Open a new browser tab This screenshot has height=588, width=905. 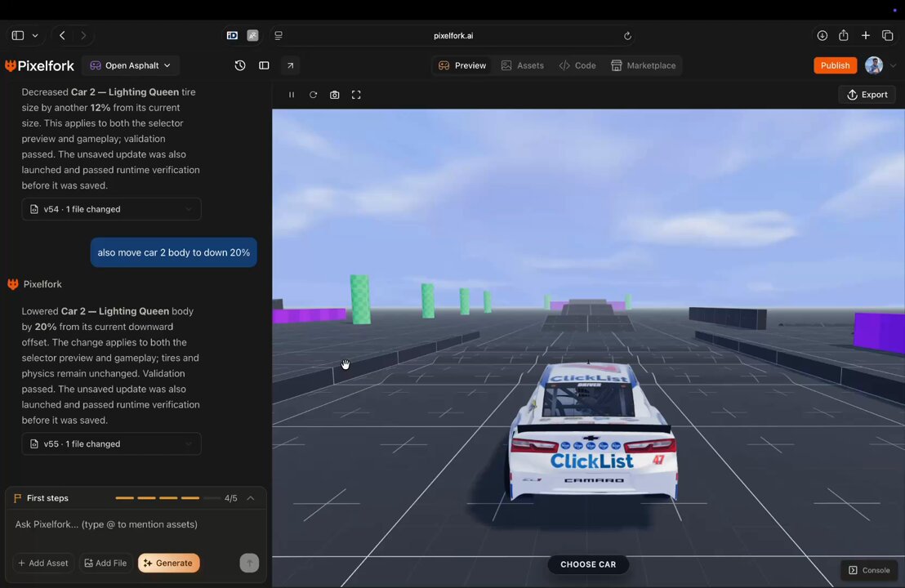pyautogui.click(x=866, y=36)
